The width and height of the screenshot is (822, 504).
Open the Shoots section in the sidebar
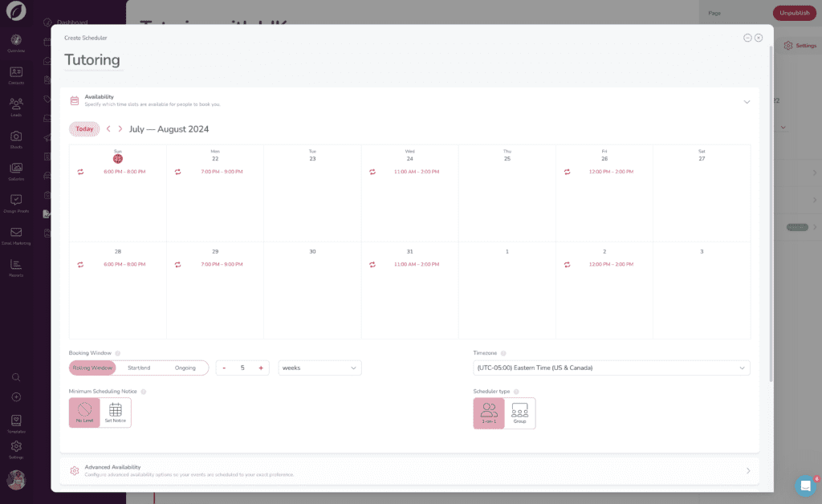[x=16, y=136]
